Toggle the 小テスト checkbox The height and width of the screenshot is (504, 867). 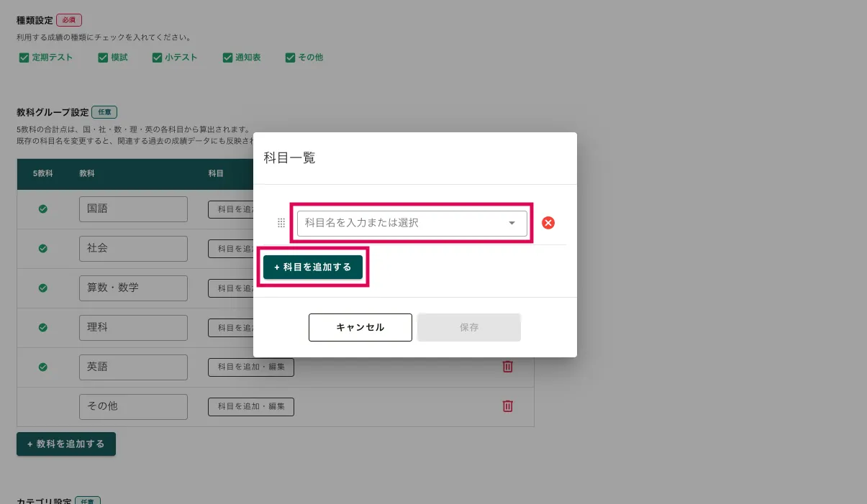tap(157, 58)
